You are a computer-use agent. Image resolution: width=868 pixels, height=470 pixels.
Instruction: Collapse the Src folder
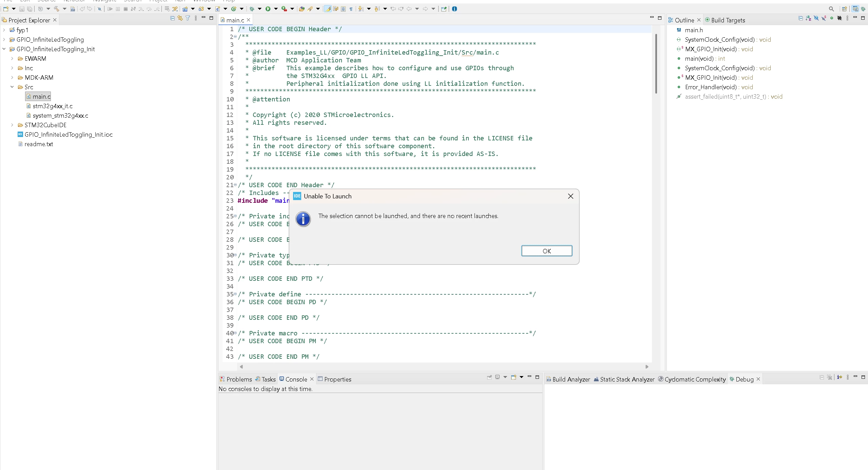[x=12, y=87]
